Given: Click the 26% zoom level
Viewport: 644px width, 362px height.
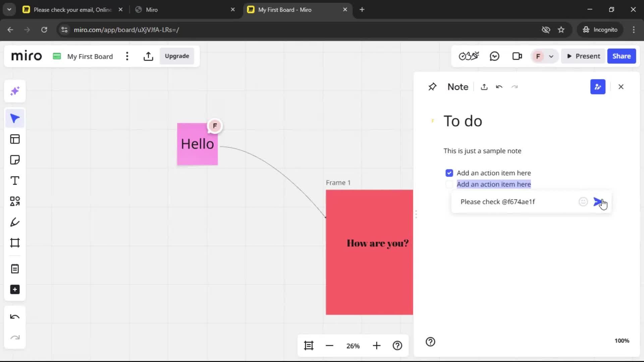Looking at the screenshot, I should coord(353,346).
